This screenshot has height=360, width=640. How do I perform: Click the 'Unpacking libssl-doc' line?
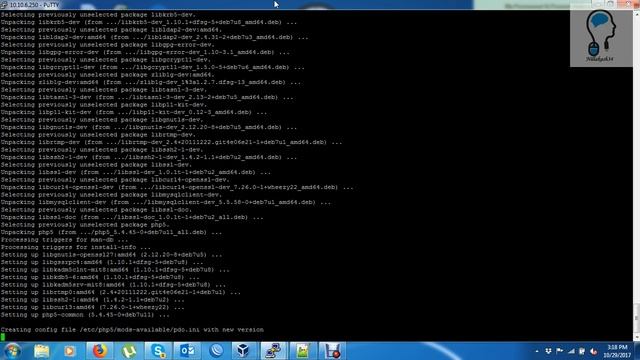[132, 217]
